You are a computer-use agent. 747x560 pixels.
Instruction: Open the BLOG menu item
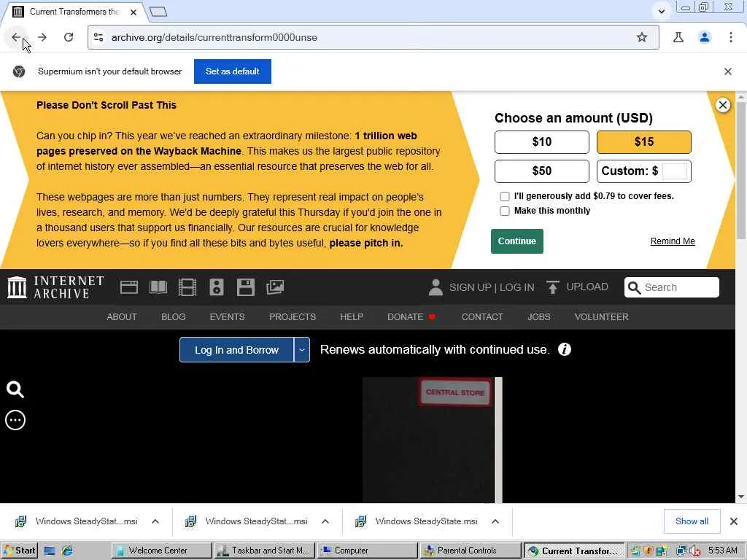(x=174, y=316)
